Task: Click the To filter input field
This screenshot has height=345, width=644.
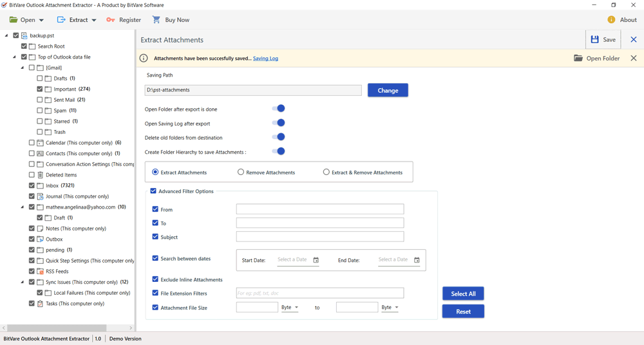Action: pos(320,223)
